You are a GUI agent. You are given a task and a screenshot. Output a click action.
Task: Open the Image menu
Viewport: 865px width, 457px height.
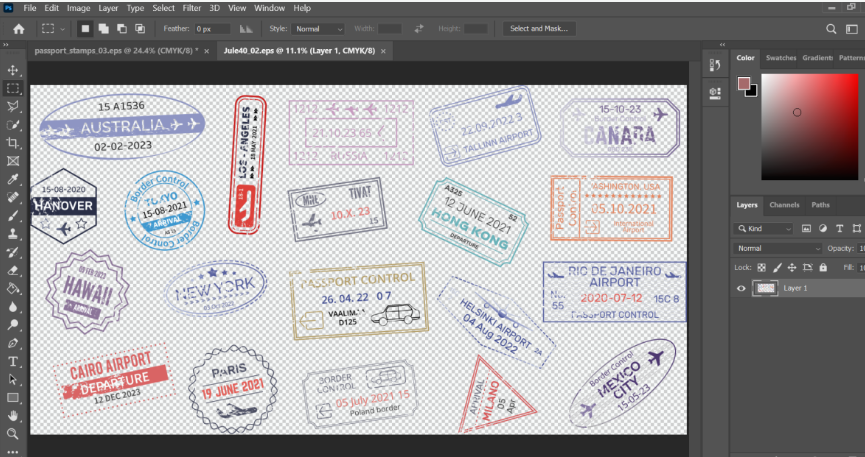[78, 8]
